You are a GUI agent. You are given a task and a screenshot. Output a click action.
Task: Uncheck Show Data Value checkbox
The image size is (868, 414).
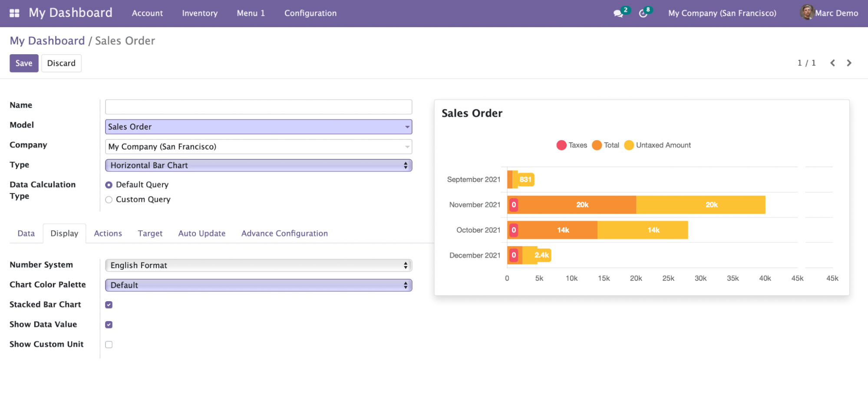(x=109, y=325)
